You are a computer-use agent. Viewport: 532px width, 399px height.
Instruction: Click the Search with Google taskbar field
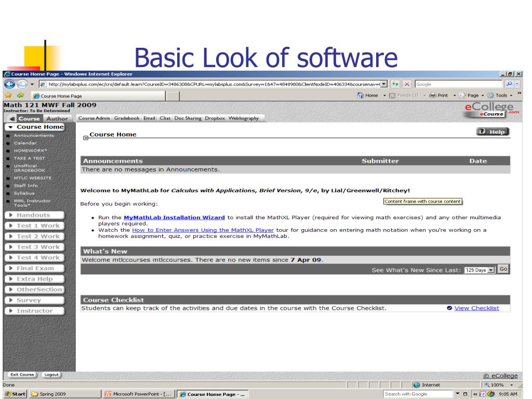[x=418, y=394]
